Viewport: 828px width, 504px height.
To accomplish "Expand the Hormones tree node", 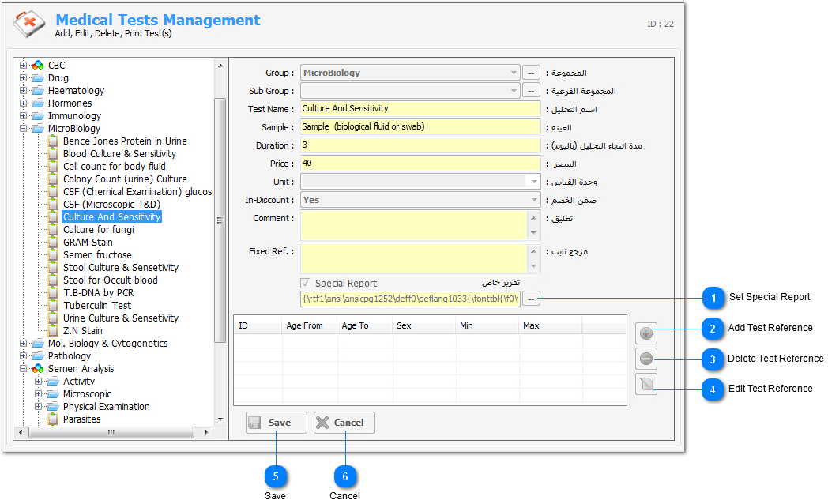I will coord(23,103).
